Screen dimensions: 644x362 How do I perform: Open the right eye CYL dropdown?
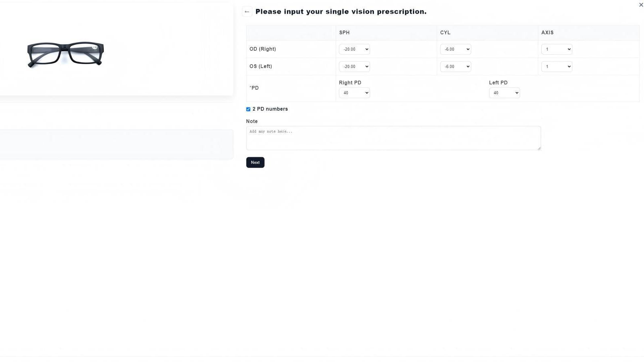[x=455, y=49]
